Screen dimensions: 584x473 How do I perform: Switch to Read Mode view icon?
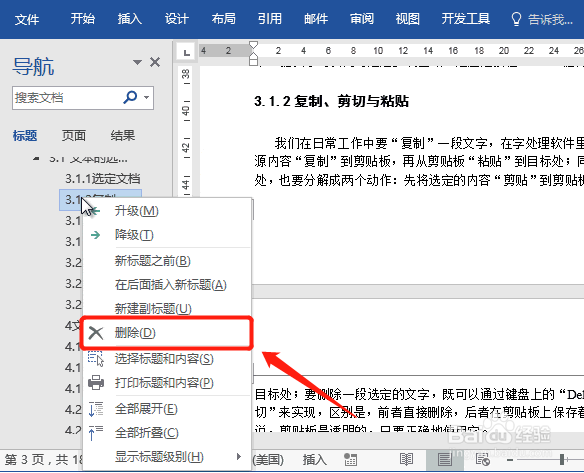pos(406,460)
